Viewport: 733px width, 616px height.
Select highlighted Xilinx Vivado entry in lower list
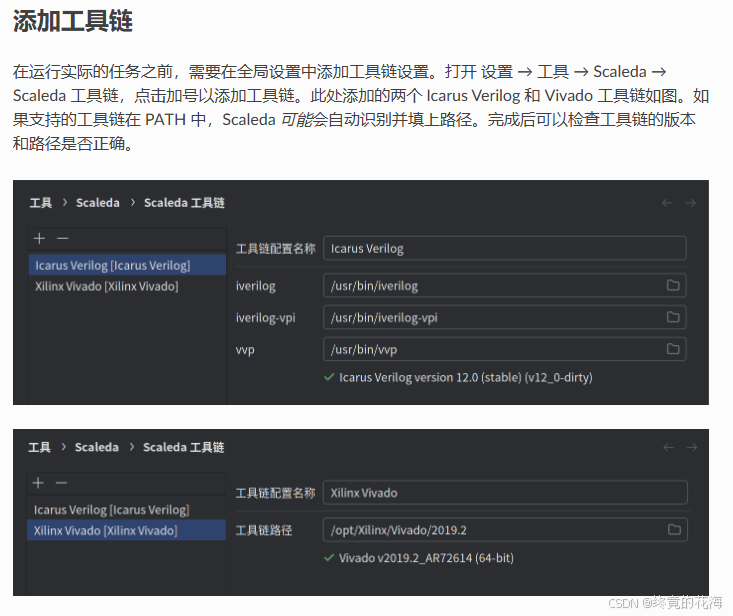pyautogui.click(x=126, y=530)
